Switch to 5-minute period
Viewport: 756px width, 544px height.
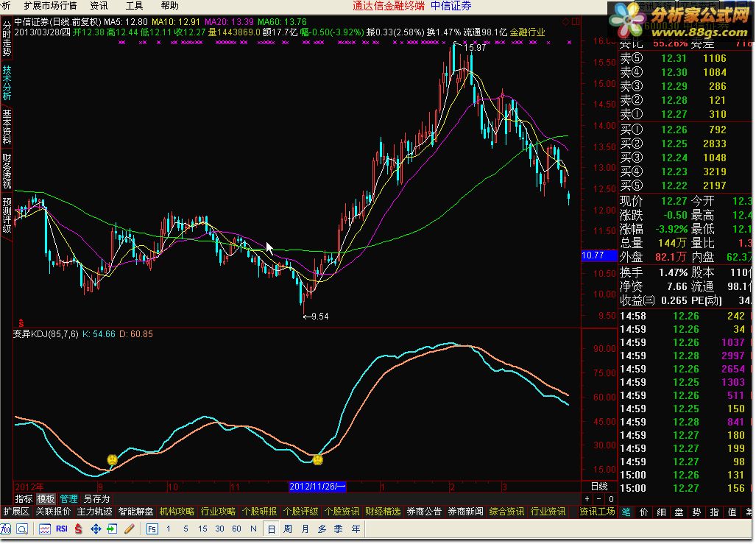(x=186, y=529)
